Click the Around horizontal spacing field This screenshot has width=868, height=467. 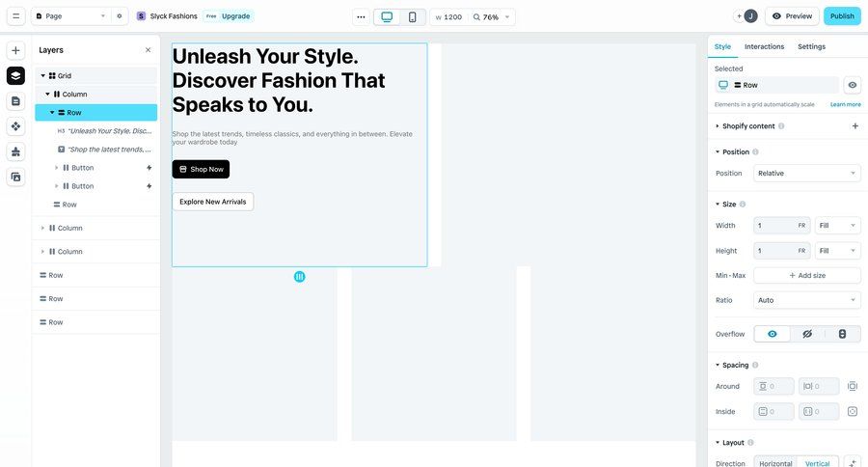[818, 386]
